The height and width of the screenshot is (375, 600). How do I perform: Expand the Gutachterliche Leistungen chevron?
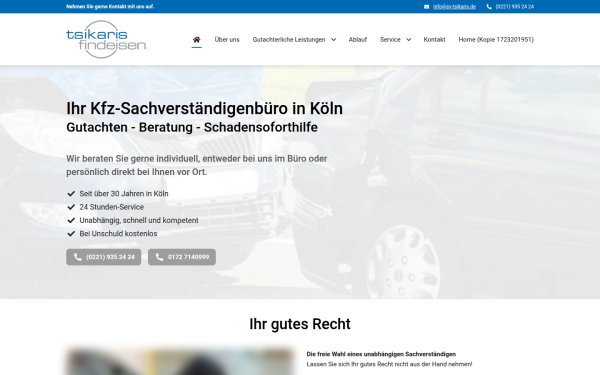click(334, 39)
